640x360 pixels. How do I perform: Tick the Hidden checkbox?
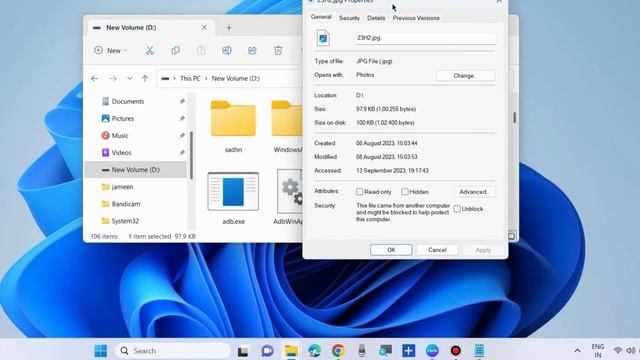[x=405, y=191]
